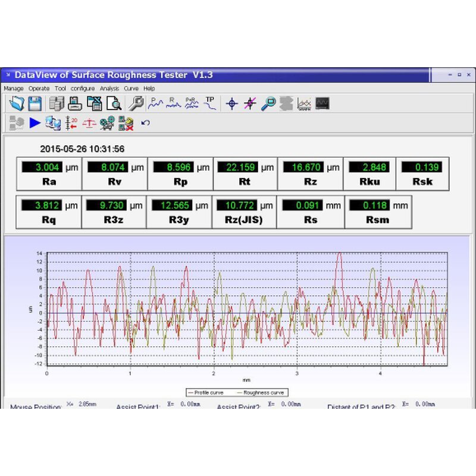Open print preview magnifier page icon
This screenshot has width=476, height=476.
pos(114,104)
